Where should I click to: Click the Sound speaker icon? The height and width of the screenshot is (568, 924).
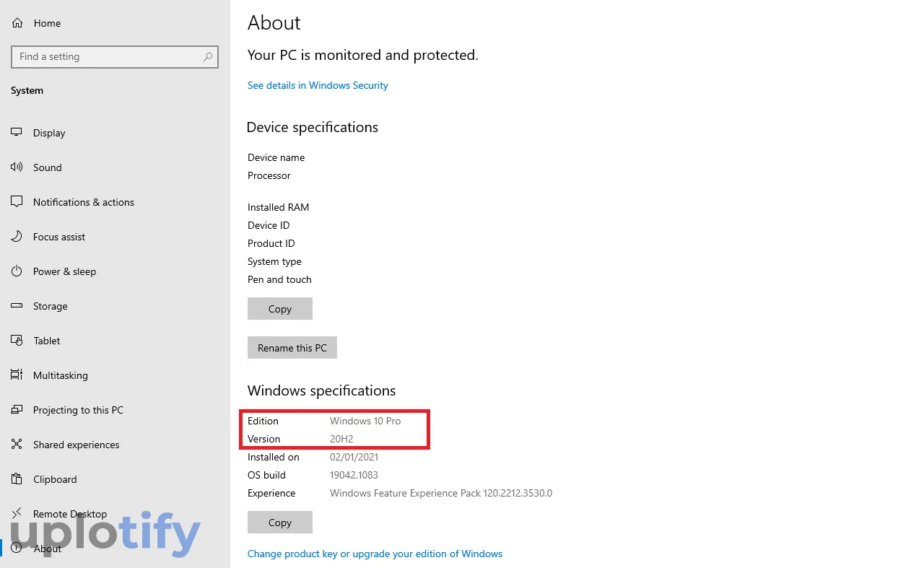[17, 167]
